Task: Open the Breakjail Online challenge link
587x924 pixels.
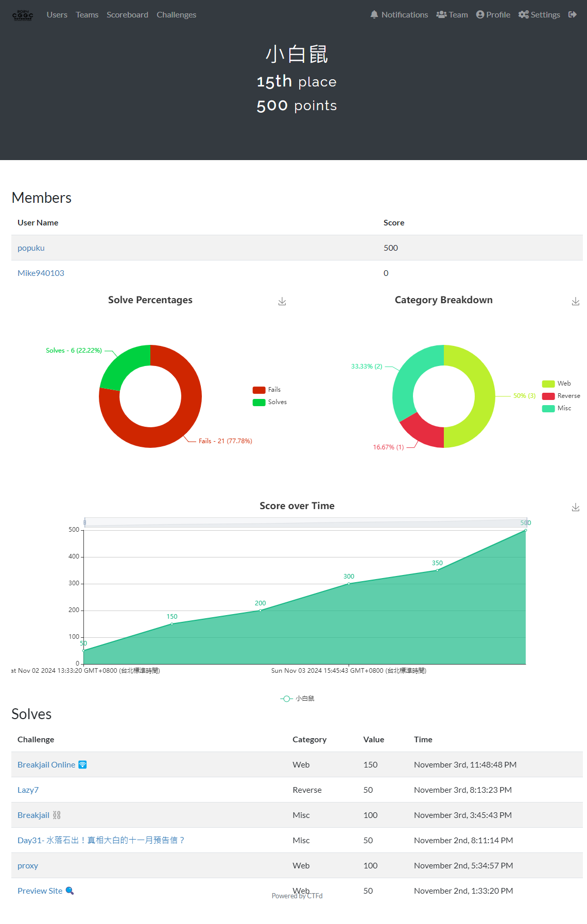Action: (x=46, y=764)
